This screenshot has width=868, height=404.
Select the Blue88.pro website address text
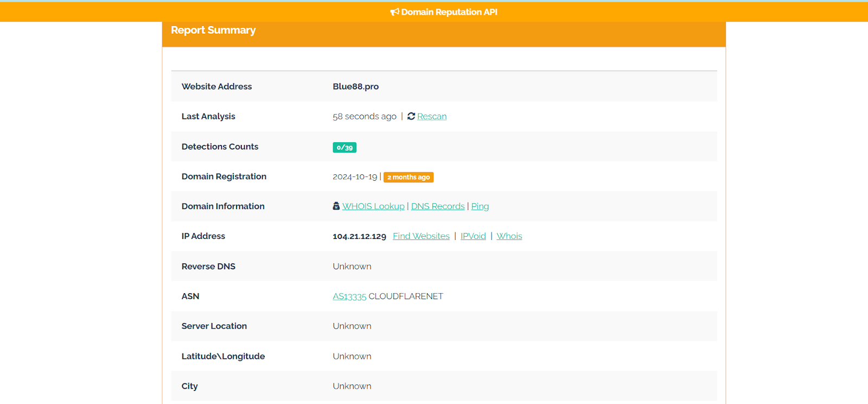[356, 86]
